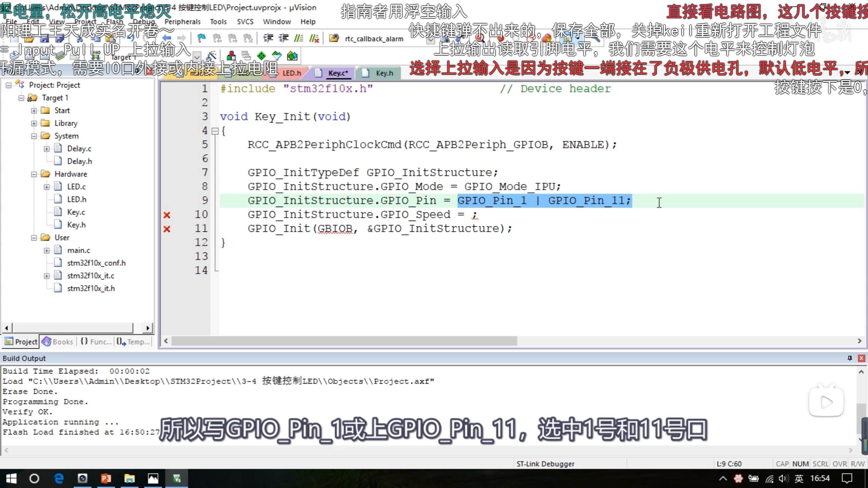Click the green diamond Pack Installer icon
This screenshot has height=488, width=868.
click(x=261, y=56)
